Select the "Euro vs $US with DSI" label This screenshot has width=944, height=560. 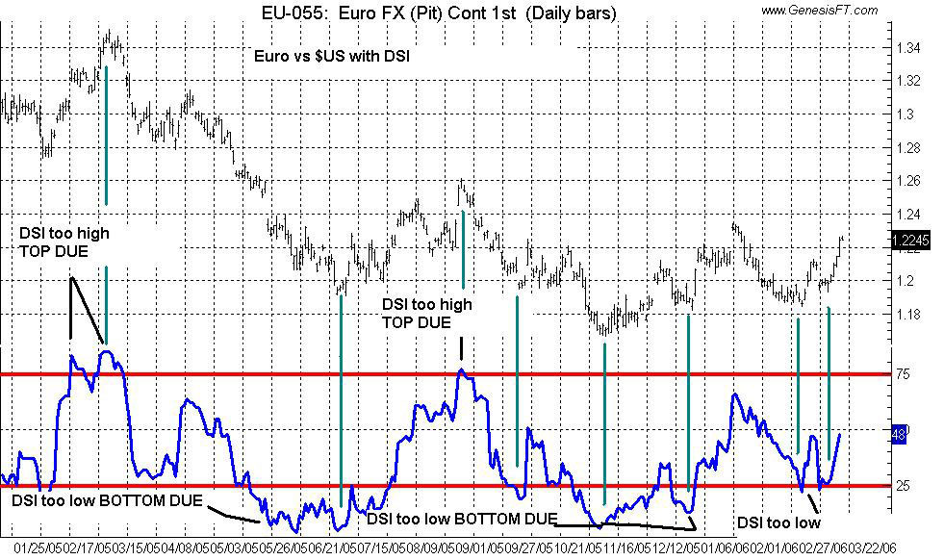coord(332,57)
